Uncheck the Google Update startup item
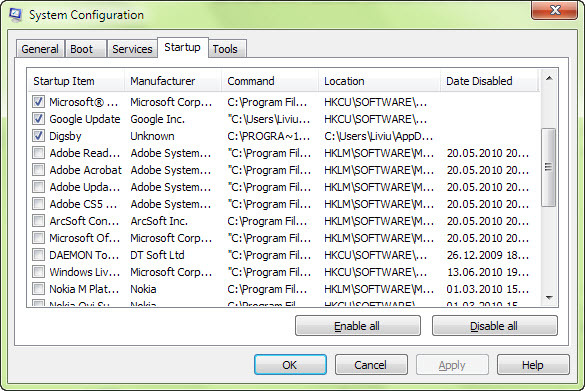The width and height of the screenshot is (585, 391). pos(38,119)
